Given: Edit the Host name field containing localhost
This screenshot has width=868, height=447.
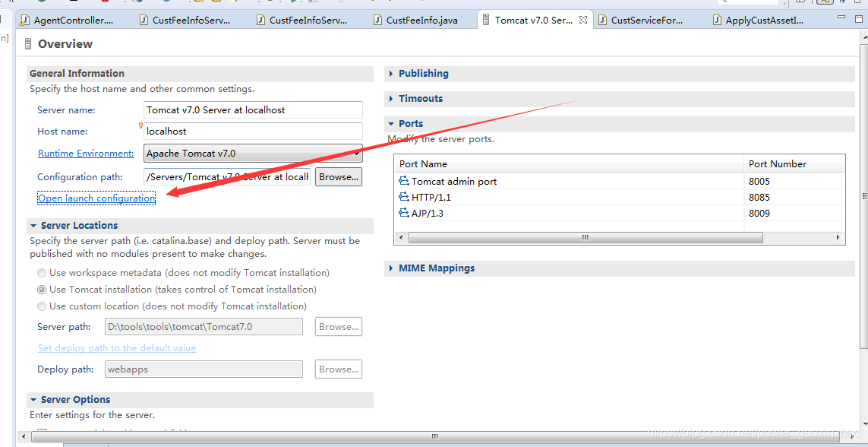Looking at the screenshot, I should pyautogui.click(x=253, y=132).
